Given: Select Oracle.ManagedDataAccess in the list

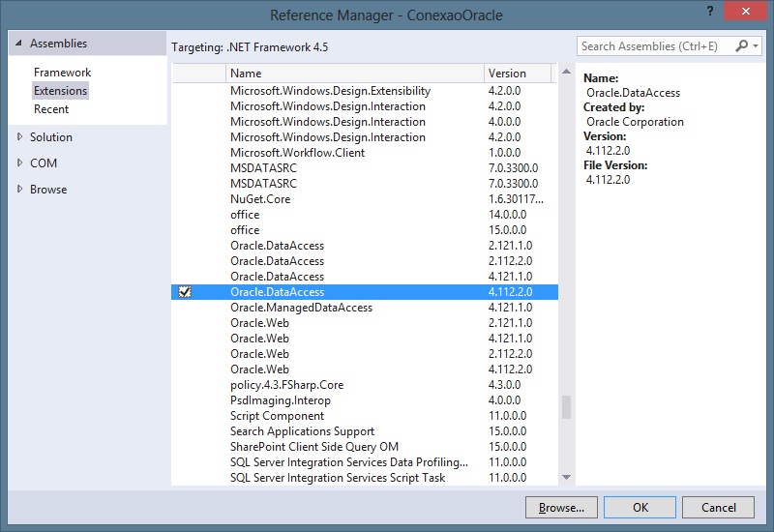Looking at the screenshot, I should pos(301,308).
